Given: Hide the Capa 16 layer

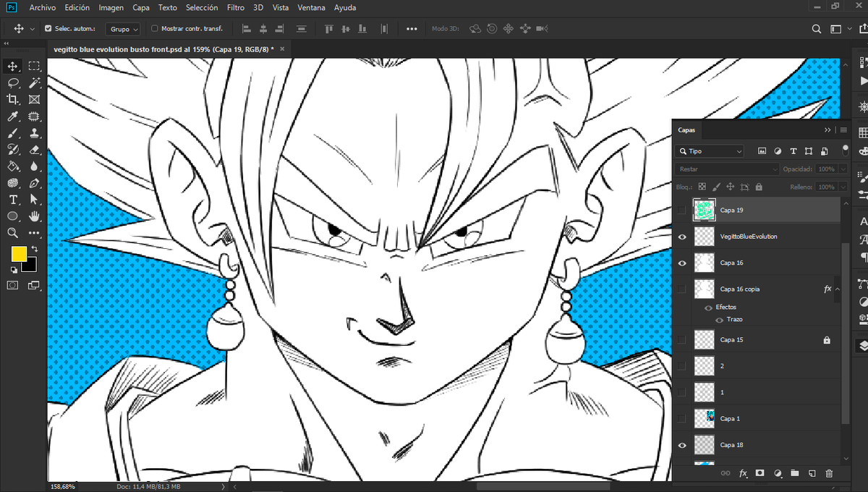Looking at the screenshot, I should [681, 263].
